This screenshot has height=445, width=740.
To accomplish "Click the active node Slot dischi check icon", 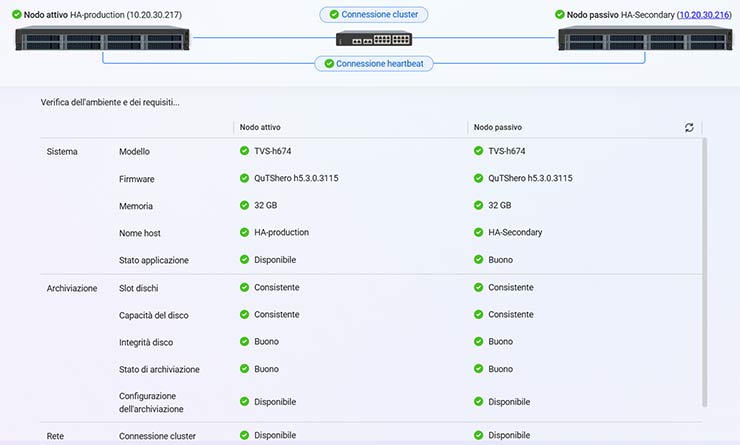I will click(x=244, y=287).
